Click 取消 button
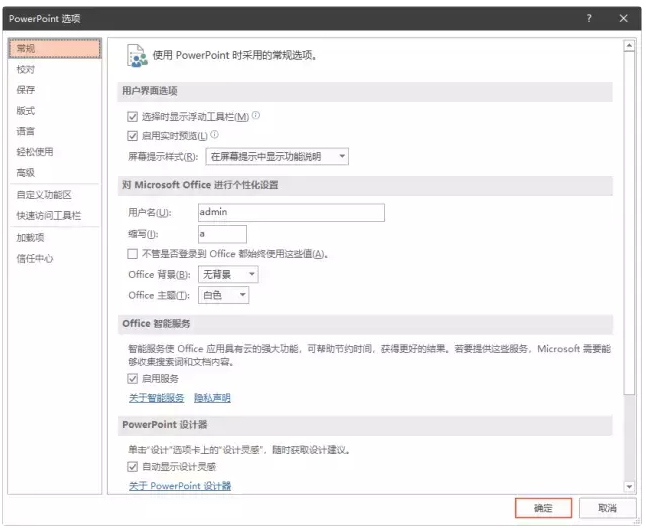 pyautogui.click(x=607, y=508)
